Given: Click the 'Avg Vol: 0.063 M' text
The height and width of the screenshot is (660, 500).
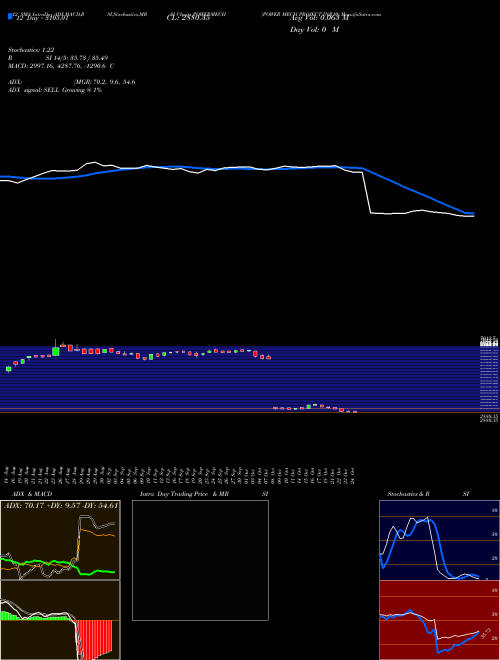Looking at the screenshot, I should point(320,18).
